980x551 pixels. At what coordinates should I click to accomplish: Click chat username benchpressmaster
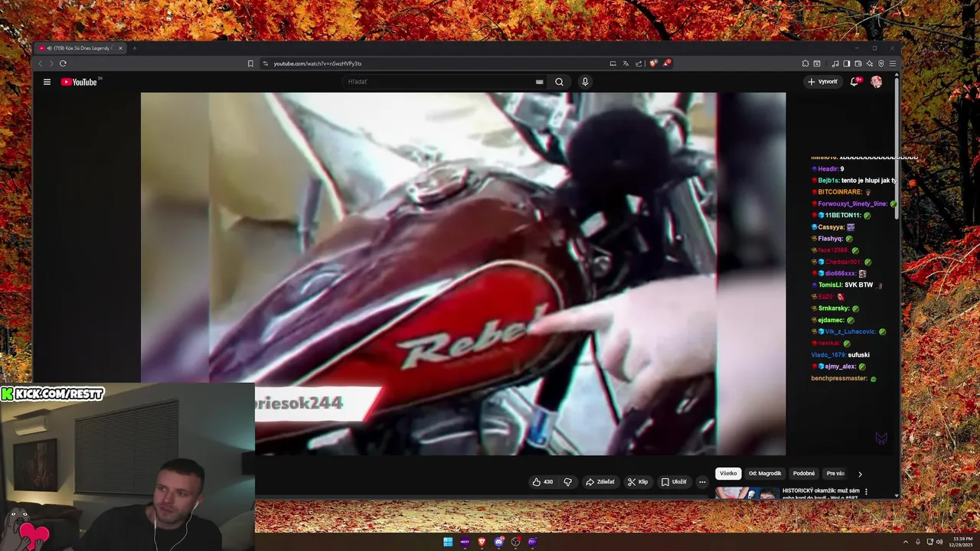(x=839, y=379)
